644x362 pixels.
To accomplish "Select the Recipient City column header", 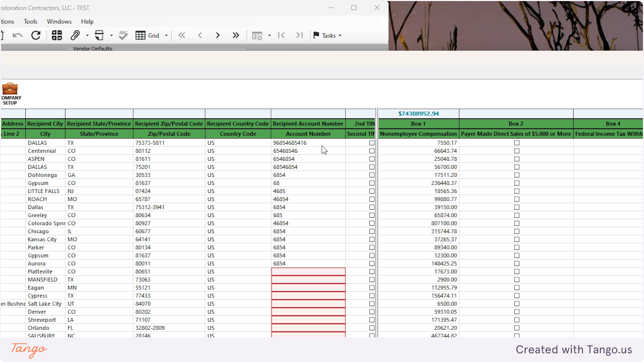I will coord(45,123).
